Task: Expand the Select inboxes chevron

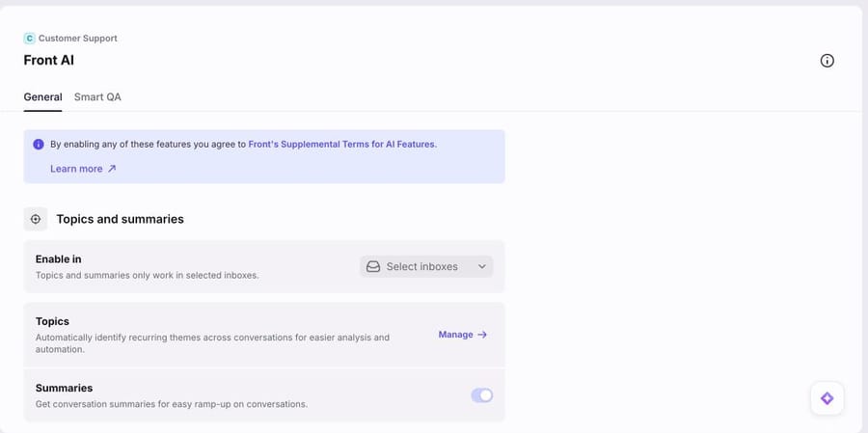Action: (x=482, y=267)
